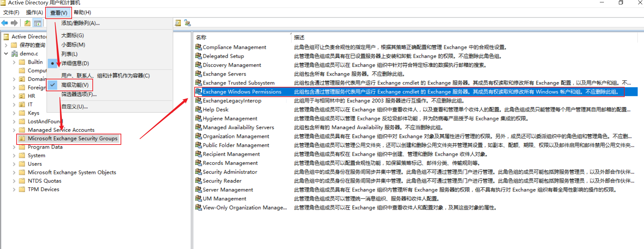Choose the 大图标(G) view option
The width and height of the screenshot is (644, 249).
pos(72,35)
